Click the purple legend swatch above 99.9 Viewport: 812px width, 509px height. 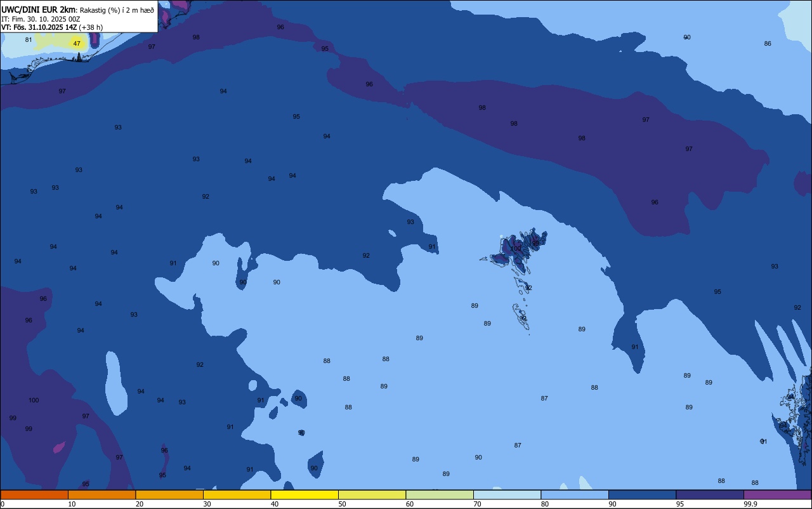click(x=777, y=494)
